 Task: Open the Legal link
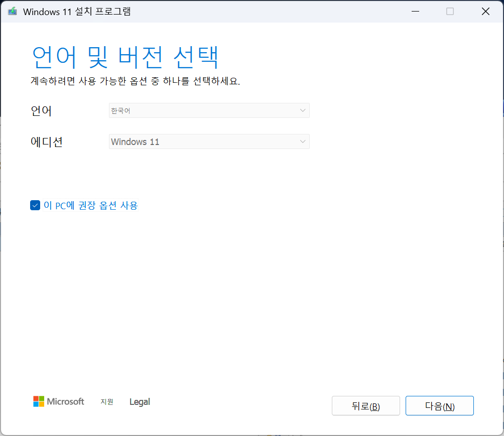(x=140, y=401)
